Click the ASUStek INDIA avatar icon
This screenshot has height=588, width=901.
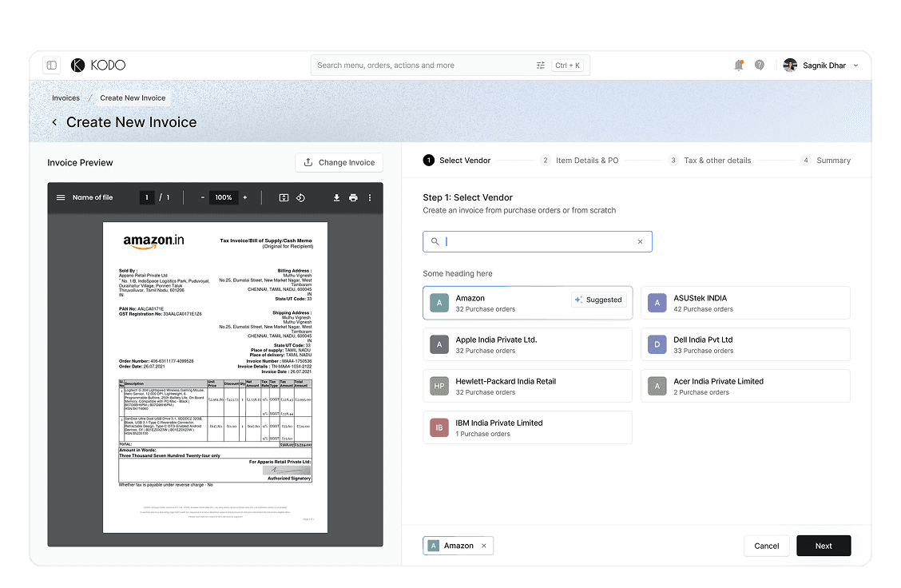pos(657,303)
